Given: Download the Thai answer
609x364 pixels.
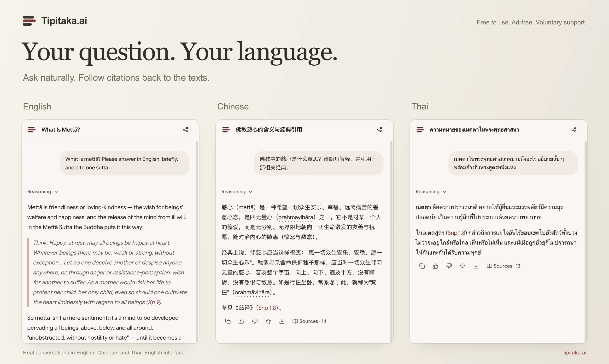Looking at the screenshot, I should 476,266.
